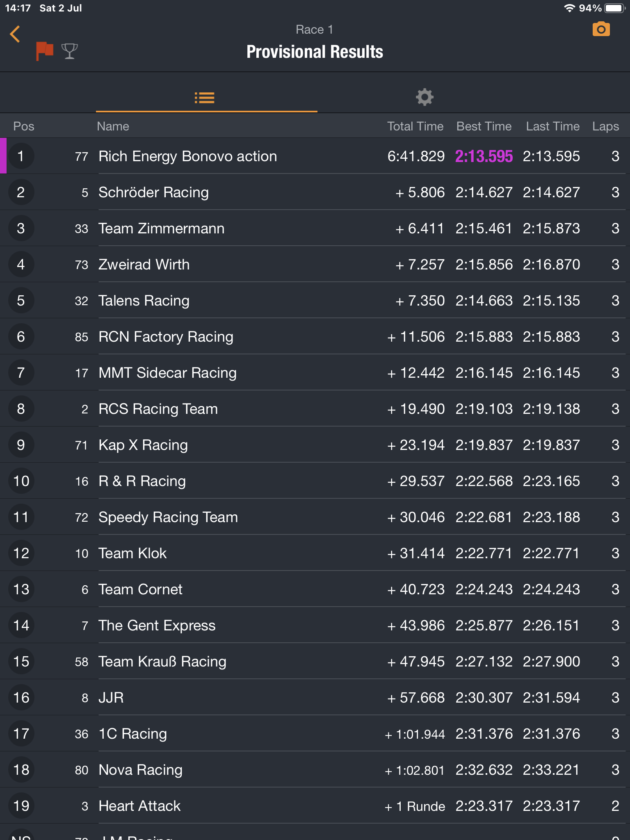Select Rich Energy Bonovo action row

[x=188, y=156]
